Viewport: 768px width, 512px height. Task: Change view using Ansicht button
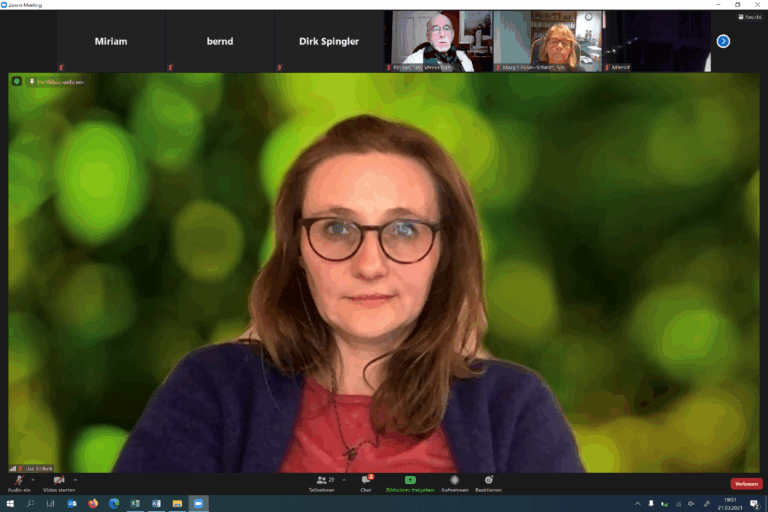point(752,17)
